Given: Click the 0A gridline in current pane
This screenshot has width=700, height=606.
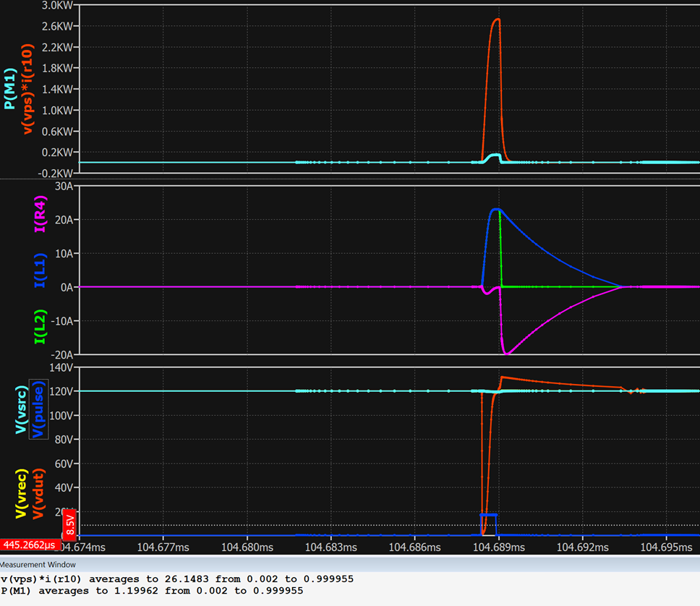Looking at the screenshot, I should pyautogui.click(x=289, y=287).
